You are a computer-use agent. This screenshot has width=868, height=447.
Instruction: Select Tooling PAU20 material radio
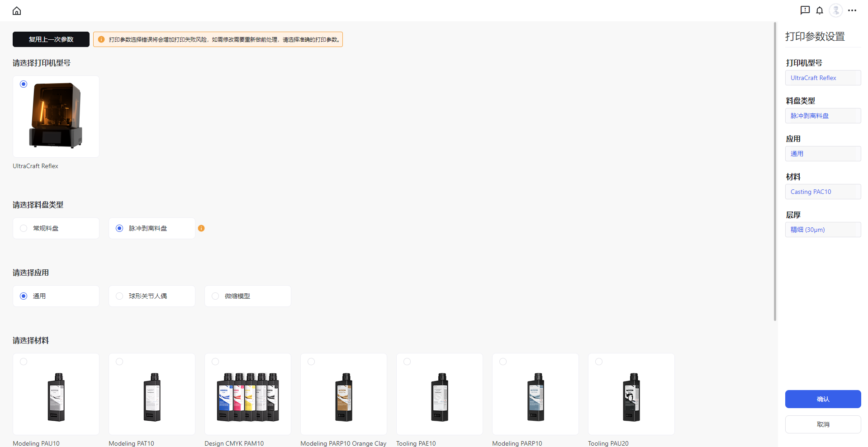[x=599, y=362]
